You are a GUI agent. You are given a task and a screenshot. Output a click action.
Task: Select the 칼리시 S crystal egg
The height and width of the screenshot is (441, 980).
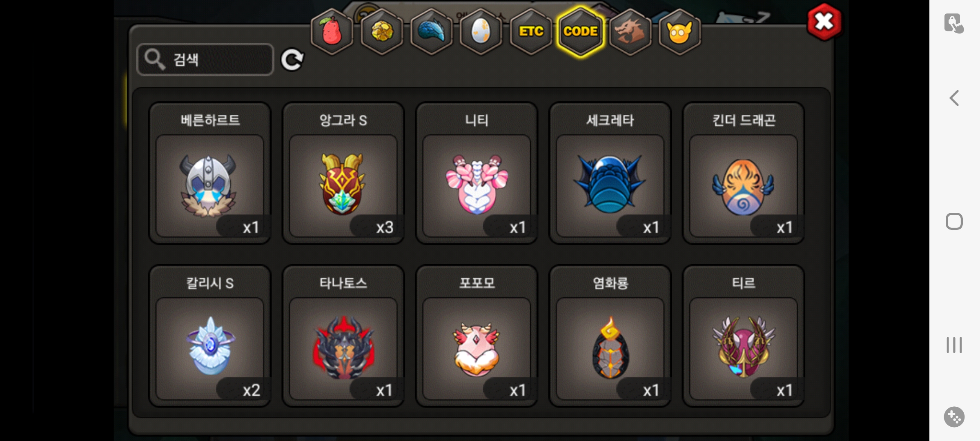[x=210, y=336]
